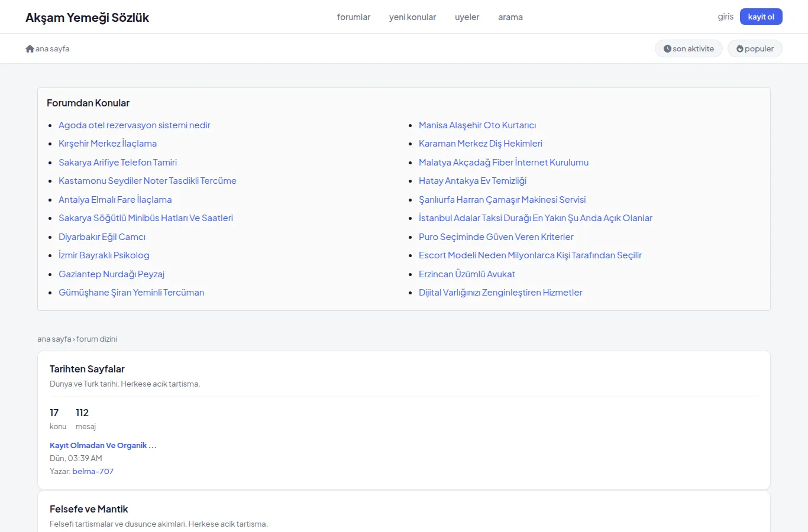808x532 pixels.
Task: Click the home icon beside ana sayfa
Action: (x=30, y=48)
